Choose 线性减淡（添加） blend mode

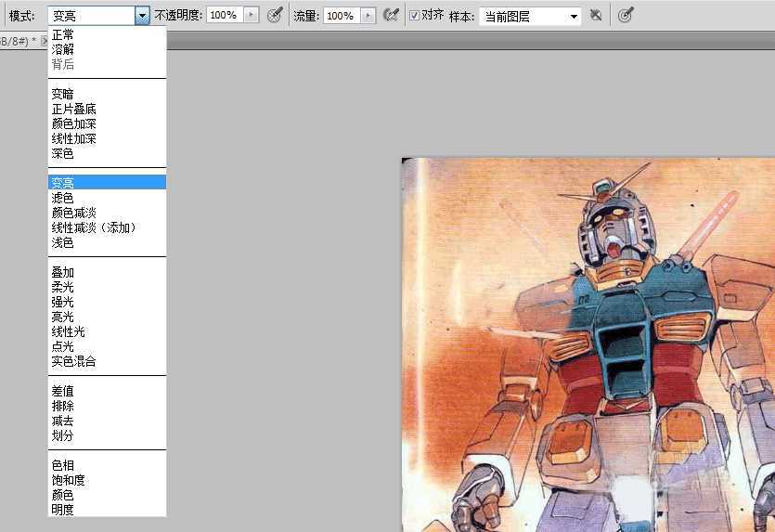click(x=94, y=227)
